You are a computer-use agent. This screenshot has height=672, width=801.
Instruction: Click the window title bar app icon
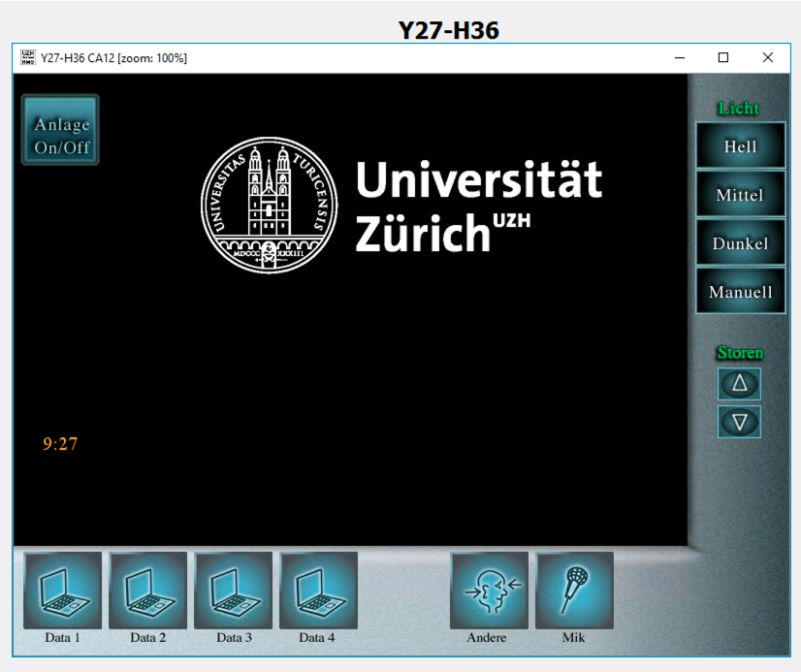[x=27, y=58]
